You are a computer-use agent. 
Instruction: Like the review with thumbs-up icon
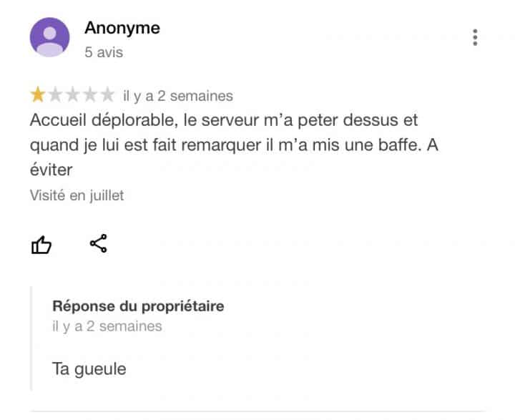[41, 245]
